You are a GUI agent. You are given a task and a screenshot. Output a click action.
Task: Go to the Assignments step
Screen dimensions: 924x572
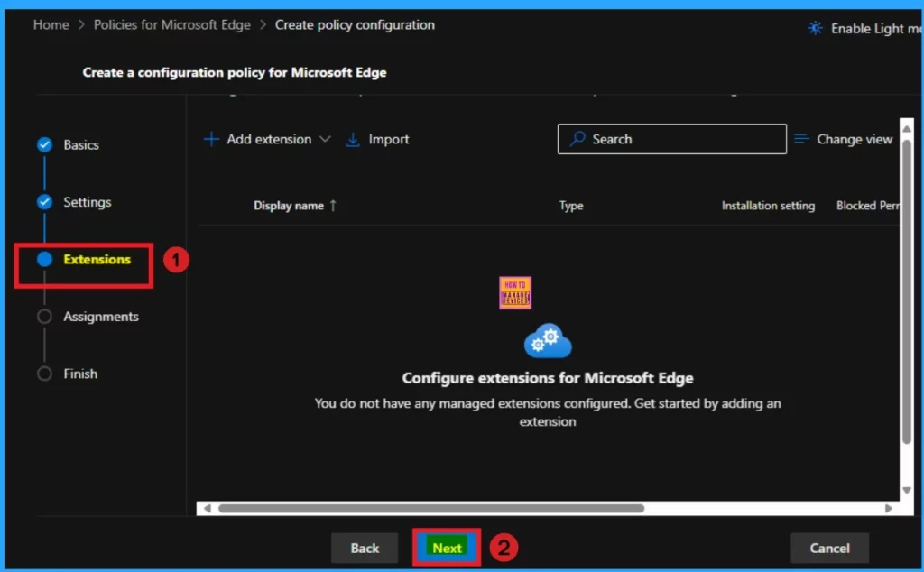coord(101,317)
